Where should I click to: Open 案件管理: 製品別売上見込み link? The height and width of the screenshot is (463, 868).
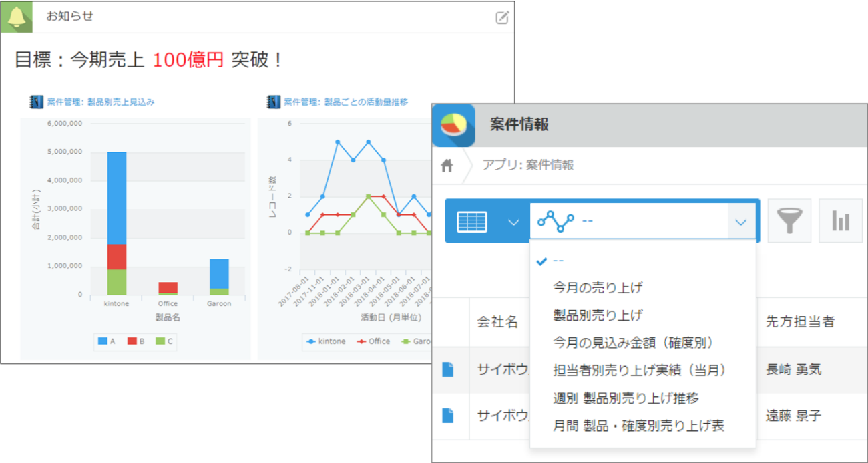pyautogui.click(x=101, y=102)
